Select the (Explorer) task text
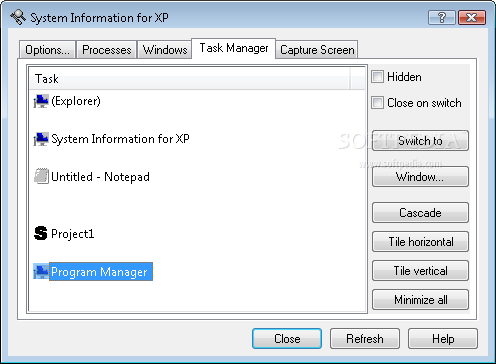The image size is (496, 364). (x=76, y=101)
